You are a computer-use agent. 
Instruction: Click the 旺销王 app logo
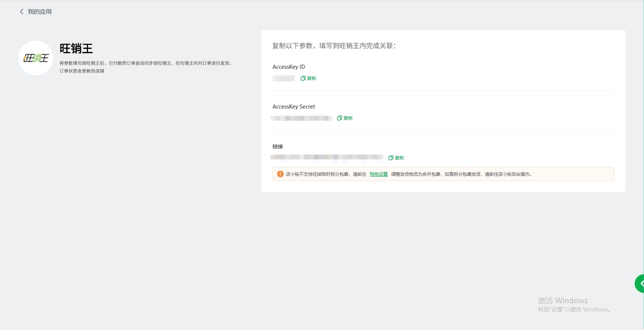[x=36, y=58]
